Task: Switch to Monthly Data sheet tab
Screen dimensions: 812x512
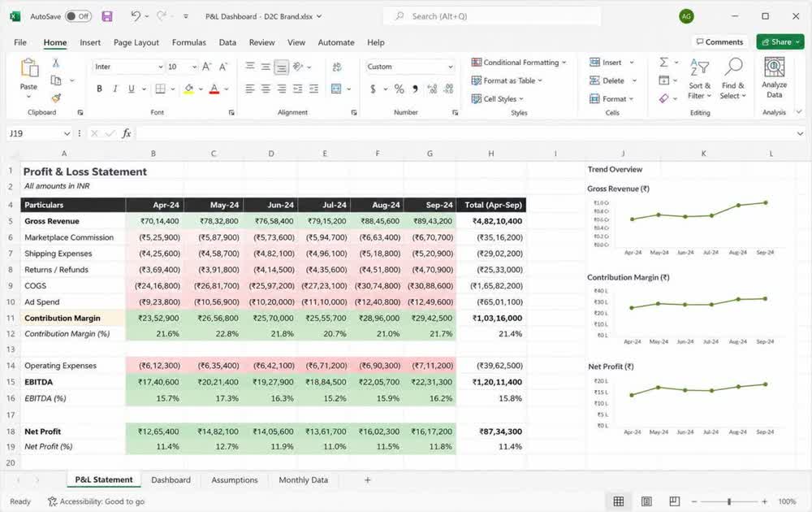Action: click(304, 479)
